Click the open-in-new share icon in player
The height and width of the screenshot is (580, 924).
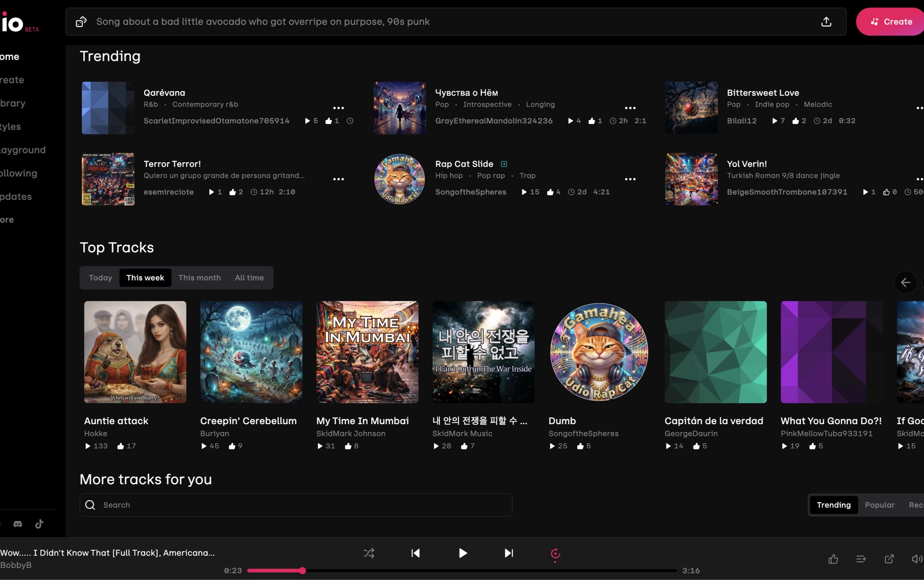point(889,559)
